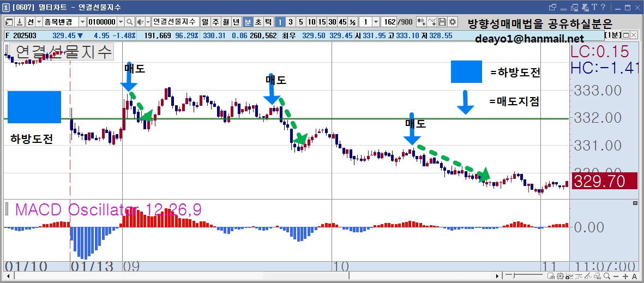Click the F 202503 contract code text
Image resolution: width=644 pixels, height=283 pixels.
click(x=21, y=36)
